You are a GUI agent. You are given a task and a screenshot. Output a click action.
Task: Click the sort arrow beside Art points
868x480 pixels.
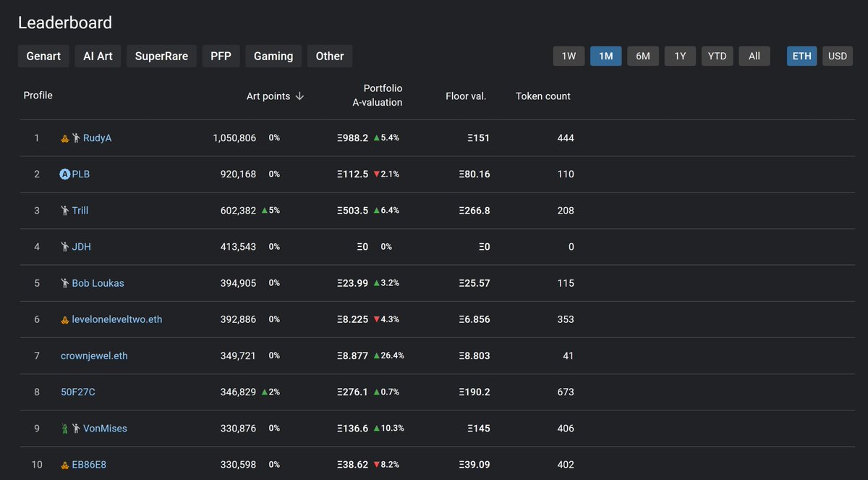[299, 96]
